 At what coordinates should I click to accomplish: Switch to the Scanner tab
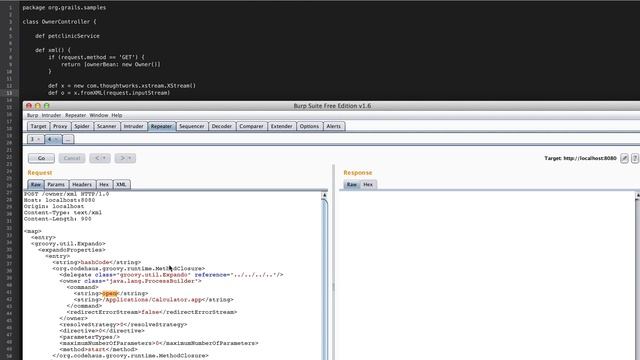coord(107,127)
